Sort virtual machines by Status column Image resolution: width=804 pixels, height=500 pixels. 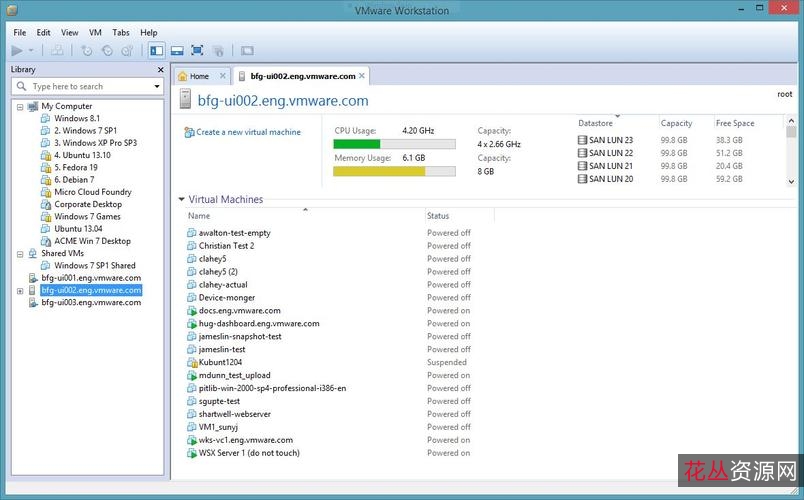click(x=438, y=216)
